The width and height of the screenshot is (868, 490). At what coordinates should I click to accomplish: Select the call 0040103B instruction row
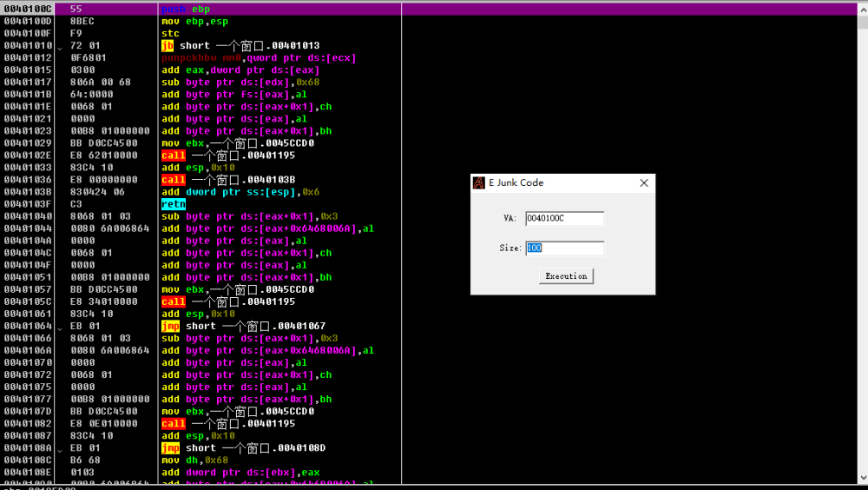click(227, 180)
